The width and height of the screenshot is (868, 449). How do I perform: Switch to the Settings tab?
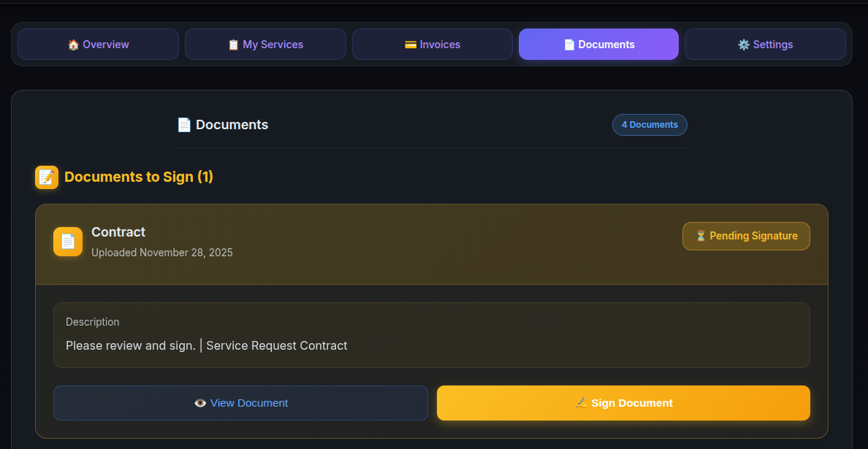pyautogui.click(x=765, y=44)
